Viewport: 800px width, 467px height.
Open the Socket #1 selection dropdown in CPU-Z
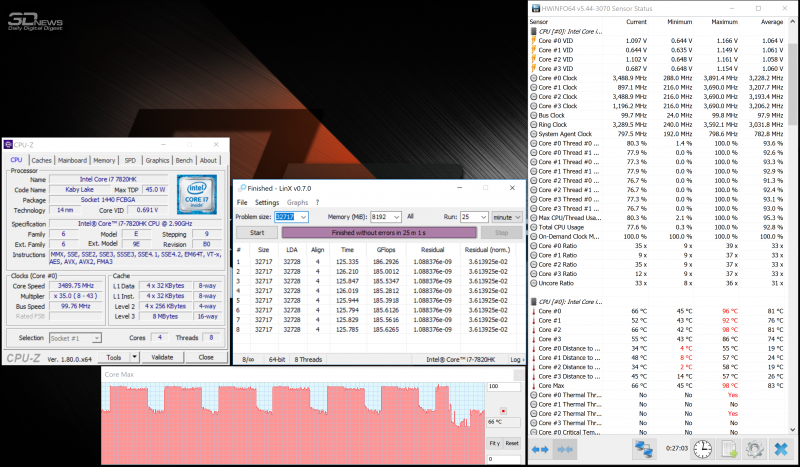[x=97, y=338]
